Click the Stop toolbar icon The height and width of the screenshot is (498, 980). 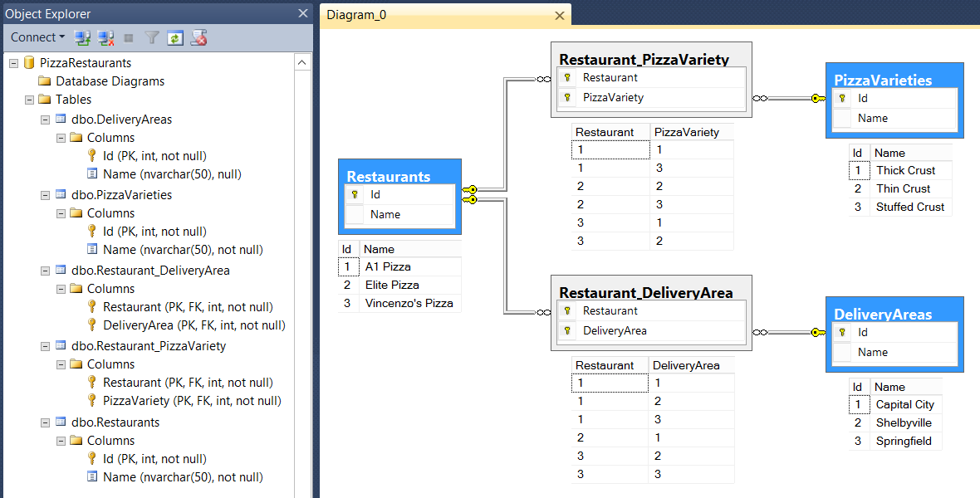(129, 38)
